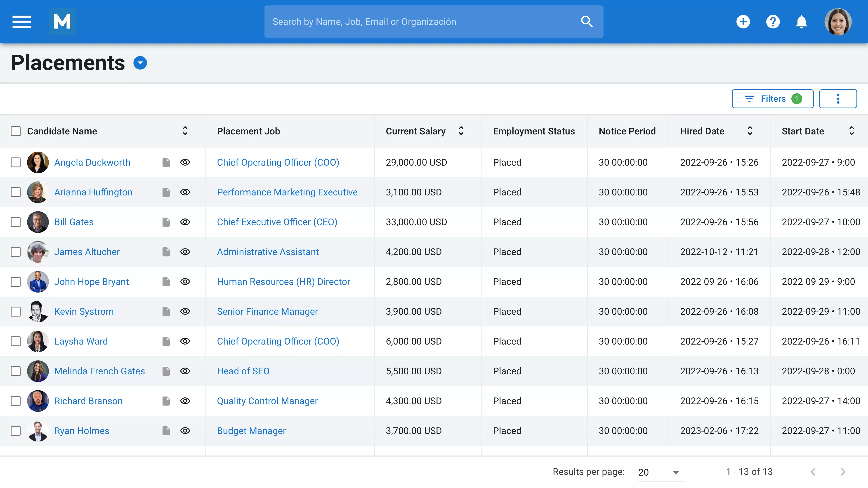Screen dimensions: 868x488
Task: Open the Chief Executive Officer (CEO) placement
Action: pyautogui.click(x=277, y=222)
